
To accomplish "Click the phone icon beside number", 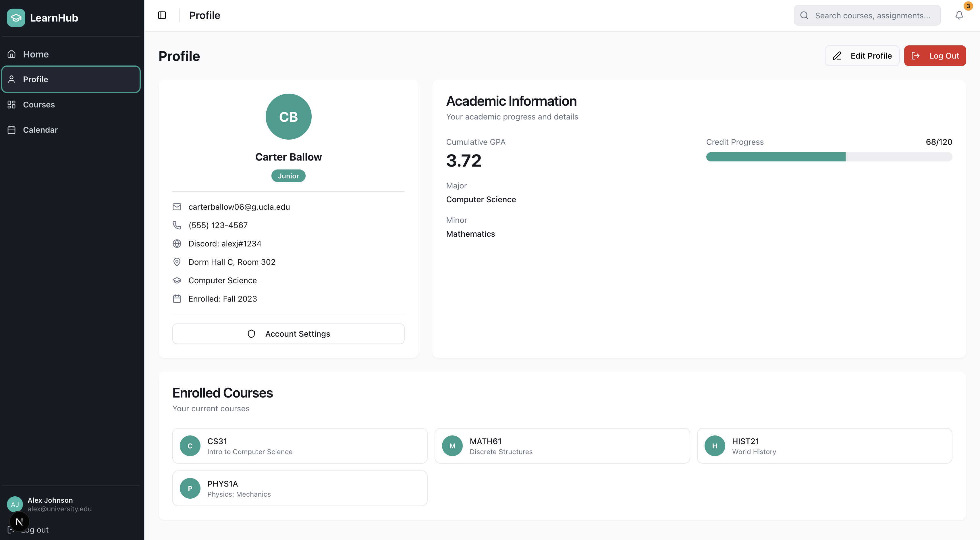I will coord(177,225).
